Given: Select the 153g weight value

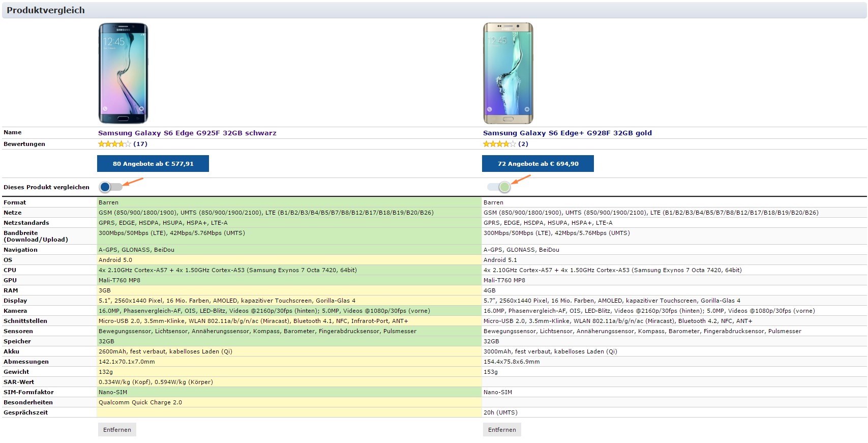Looking at the screenshot, I should 491,372.
